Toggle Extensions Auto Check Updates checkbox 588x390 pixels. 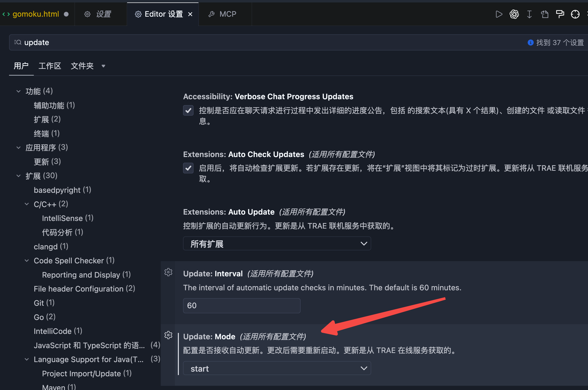tap(188, 168)
